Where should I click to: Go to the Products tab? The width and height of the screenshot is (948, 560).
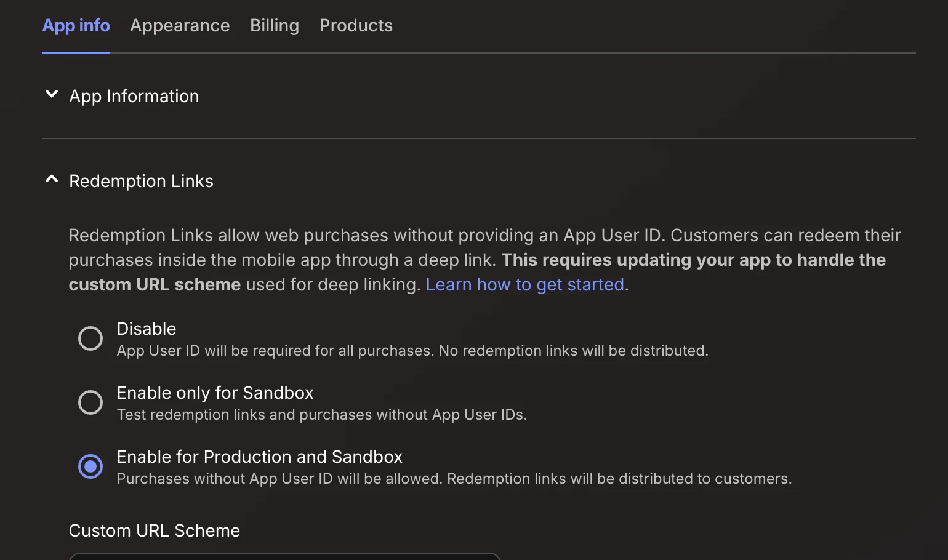356,26
